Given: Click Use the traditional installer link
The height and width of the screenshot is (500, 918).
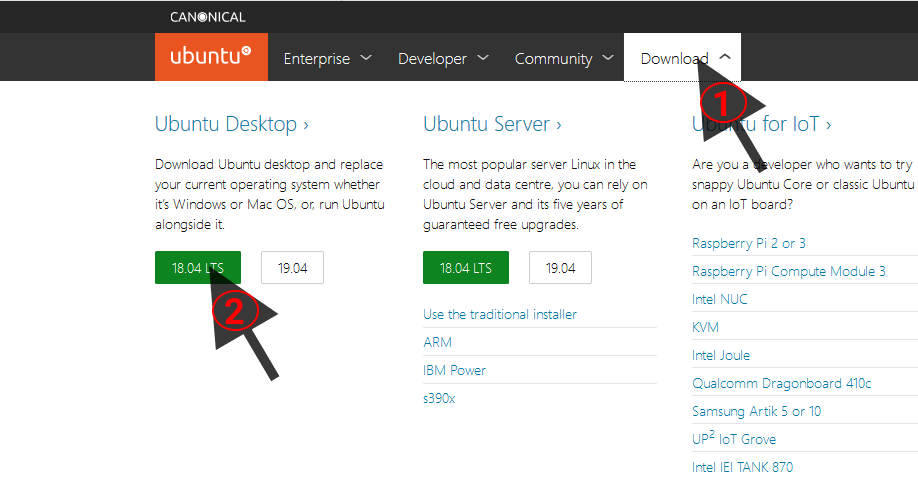Looking at the screenshot, I should 500,314.
